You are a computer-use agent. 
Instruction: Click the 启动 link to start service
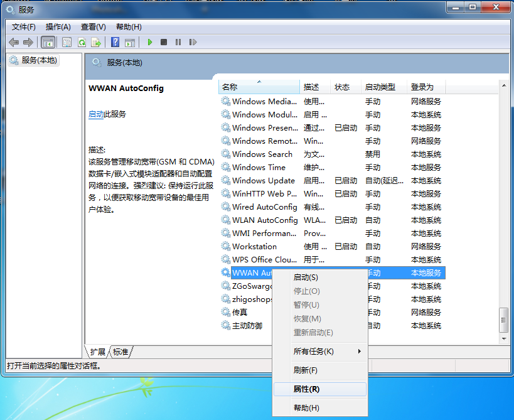96,114
